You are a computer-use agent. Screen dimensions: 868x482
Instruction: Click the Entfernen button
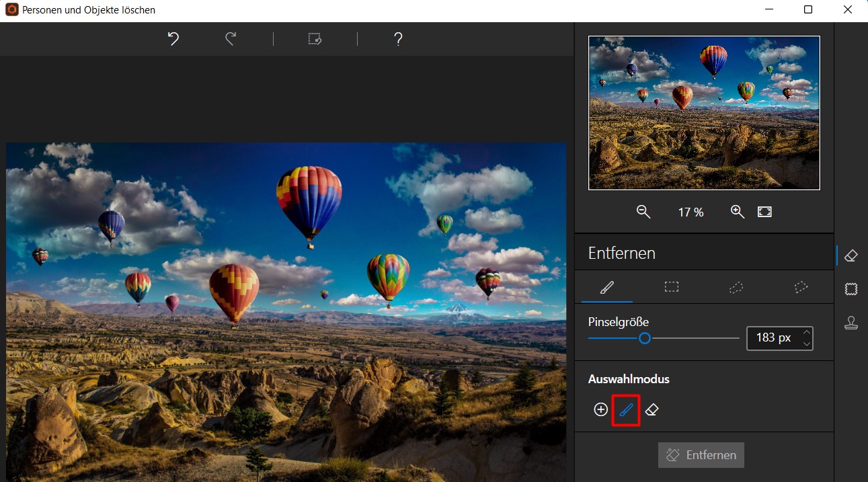[x=701, y=455]
